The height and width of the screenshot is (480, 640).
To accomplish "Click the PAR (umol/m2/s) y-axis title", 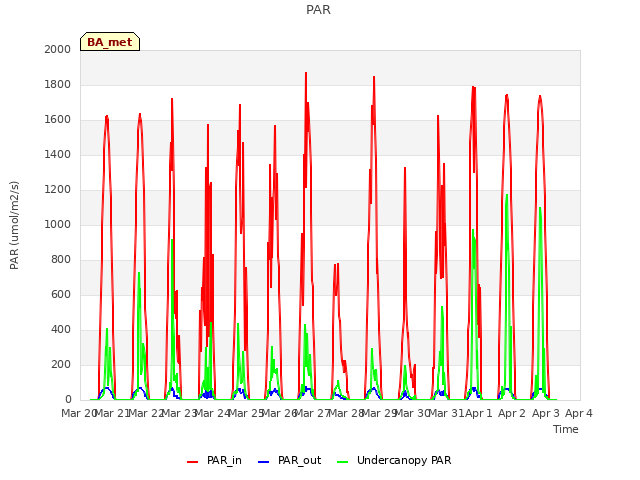I will 14,225.
